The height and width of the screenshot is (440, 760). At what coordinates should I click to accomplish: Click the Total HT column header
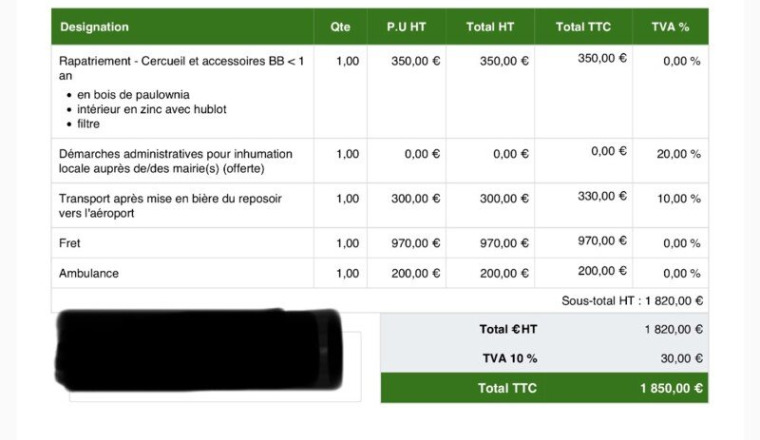(x=490, y=27)
